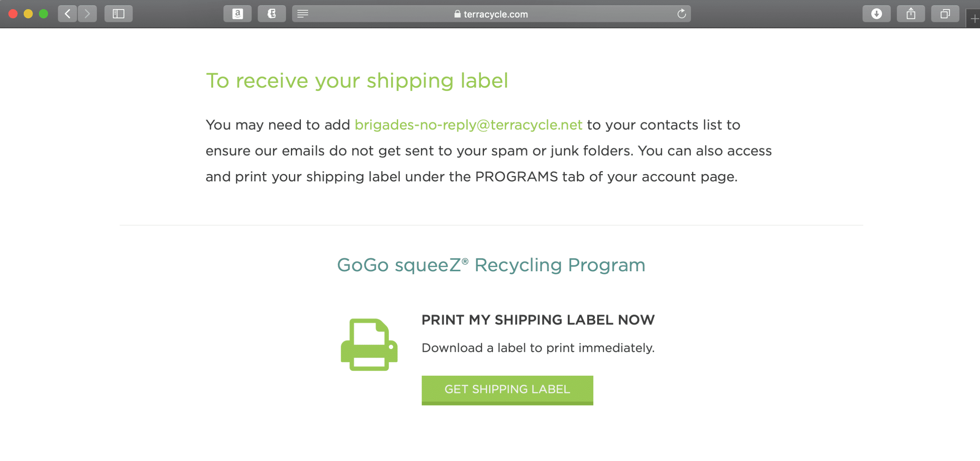
Task: Show the downloads list
Action: click(876, 14)
